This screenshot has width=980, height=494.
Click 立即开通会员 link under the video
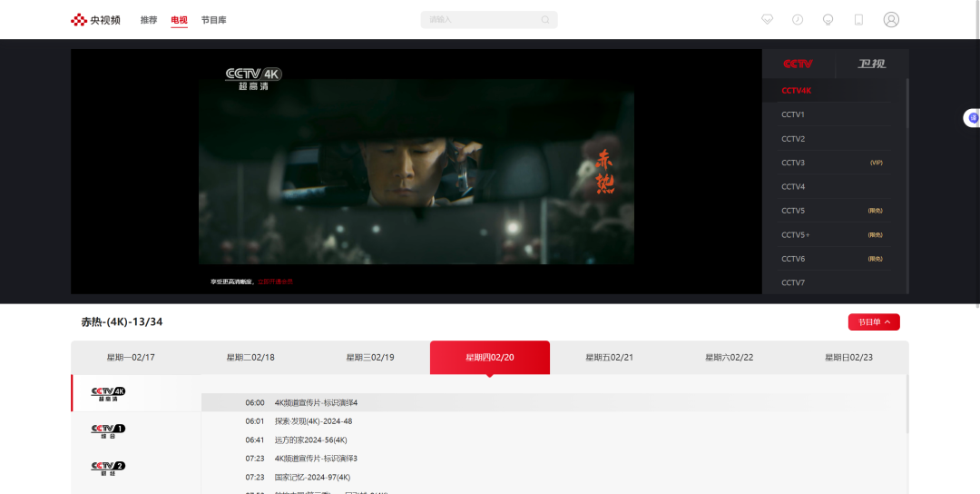[x=275, y=282]
